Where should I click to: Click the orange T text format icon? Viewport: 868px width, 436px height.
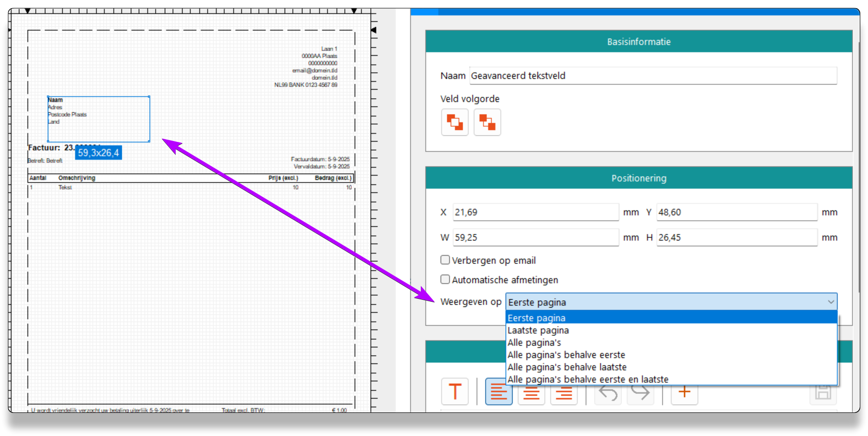pos(454,392)
